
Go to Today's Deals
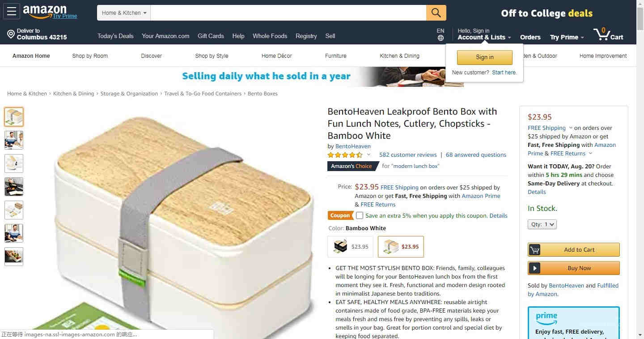tap(115, 36)
